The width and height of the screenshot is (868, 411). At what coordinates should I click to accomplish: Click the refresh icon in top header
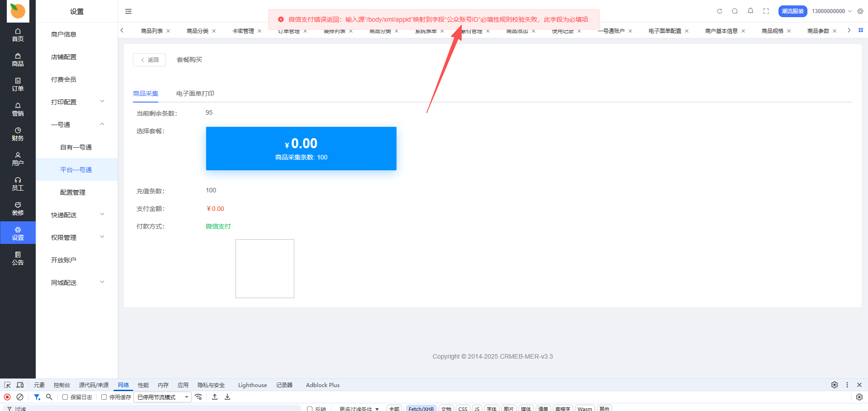click(719, 11)
